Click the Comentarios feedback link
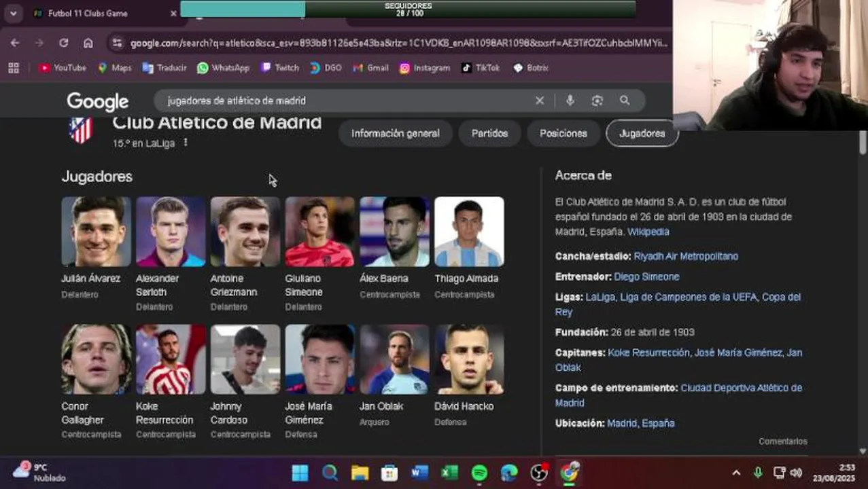 click(783, 441)
